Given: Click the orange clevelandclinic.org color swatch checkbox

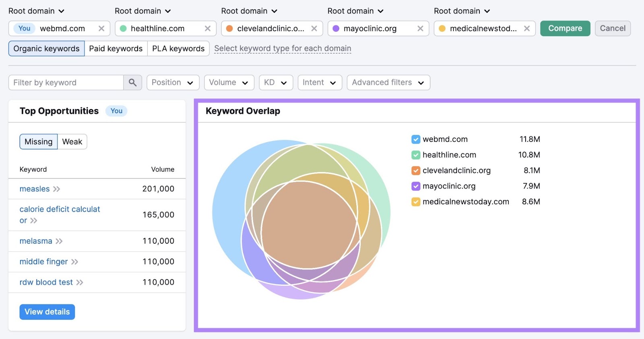Looking at the screenshot, I should [x=416, y=171].
